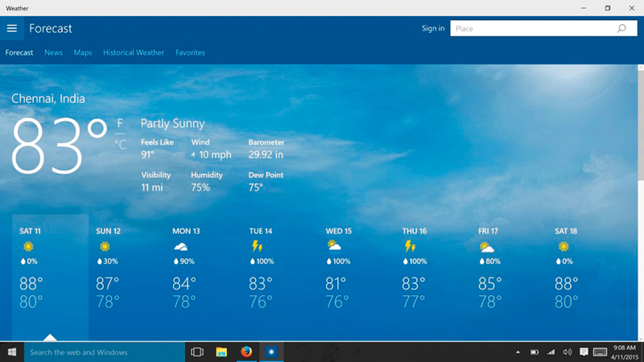Go to the News tab
This screenshot has height=362, width=644.
53,52
